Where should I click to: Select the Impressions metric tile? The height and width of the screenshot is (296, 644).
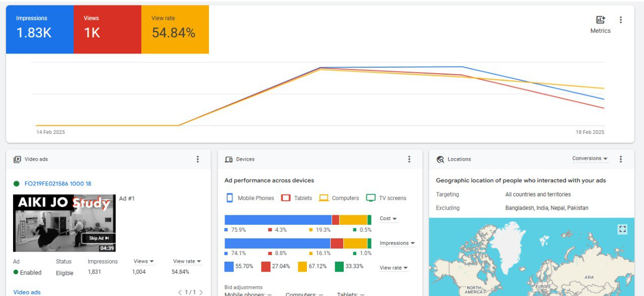[39, 29]
